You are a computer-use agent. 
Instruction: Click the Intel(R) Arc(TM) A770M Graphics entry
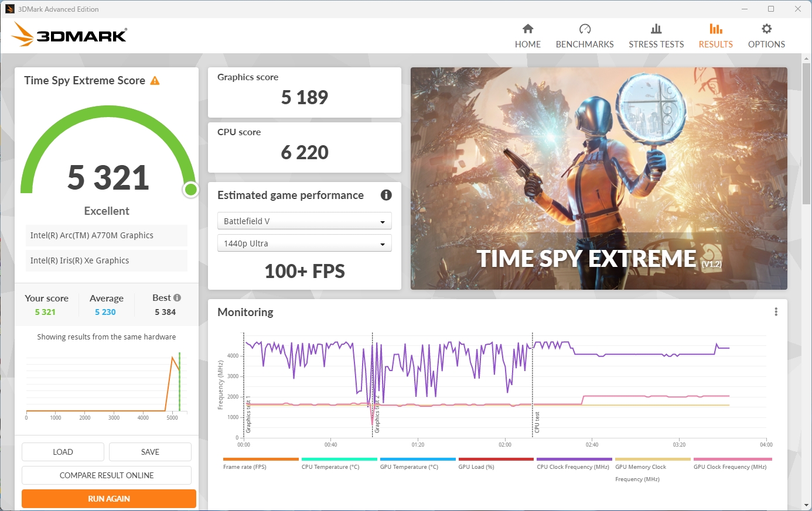(107, 235)
